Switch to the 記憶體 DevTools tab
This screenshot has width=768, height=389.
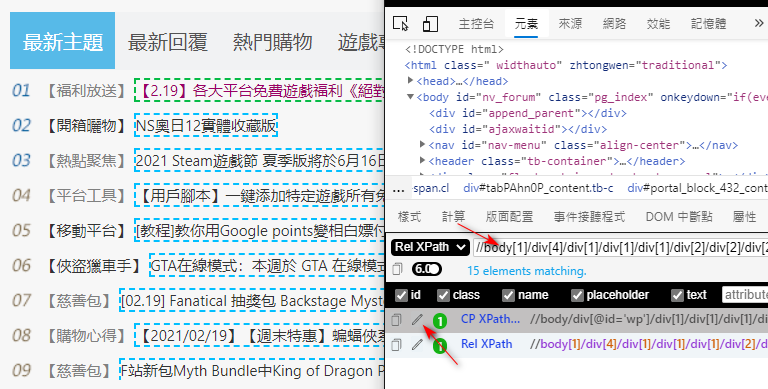tap(708, 24)
